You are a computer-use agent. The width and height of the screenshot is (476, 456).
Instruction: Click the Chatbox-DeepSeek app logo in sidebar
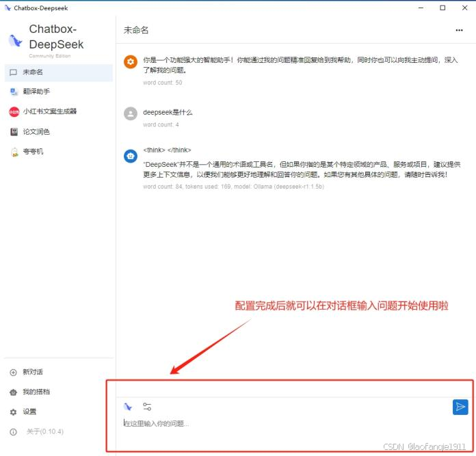(15, 41)
